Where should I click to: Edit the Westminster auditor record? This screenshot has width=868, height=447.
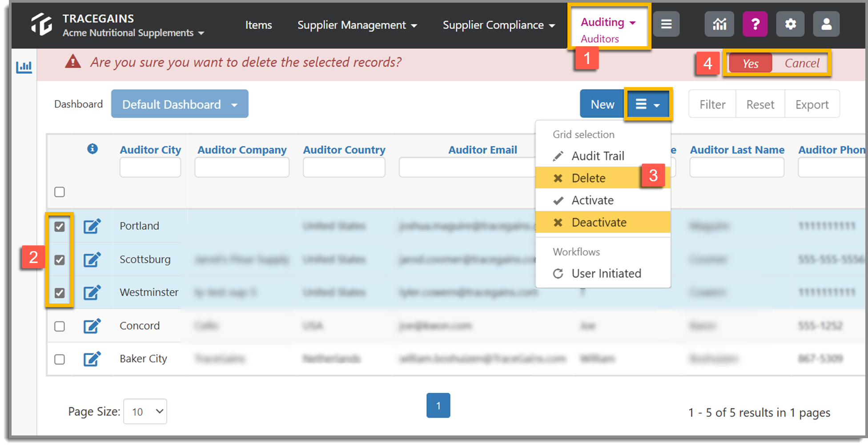92,292
